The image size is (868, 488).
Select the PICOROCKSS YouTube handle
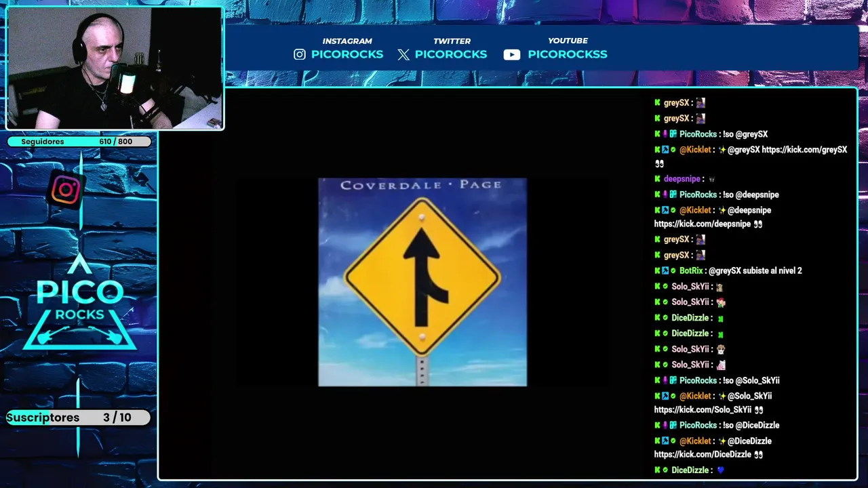[x=568, y=54]
